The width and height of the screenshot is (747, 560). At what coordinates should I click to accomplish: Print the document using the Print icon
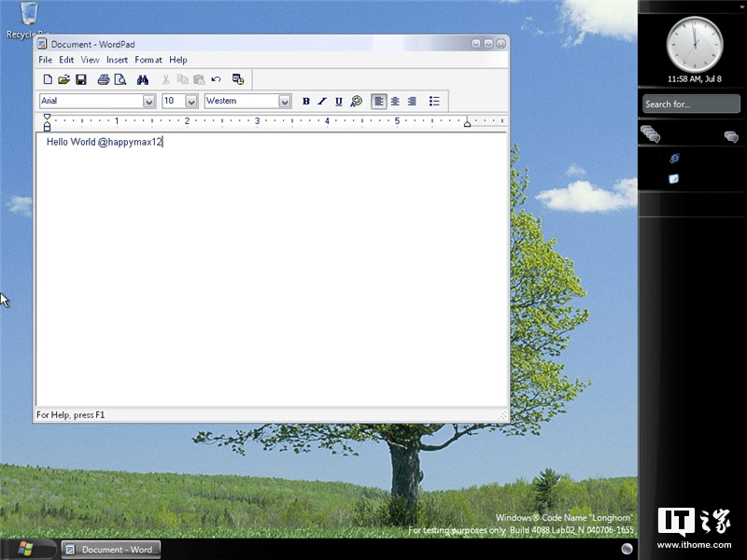pyautogui.click(x=103, y=79)
